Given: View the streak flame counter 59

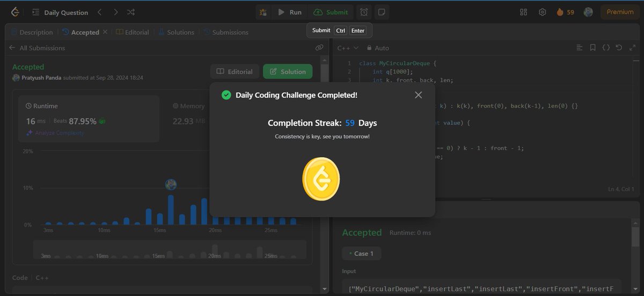Looking at the screenshot, I should [x=565, y=12].
